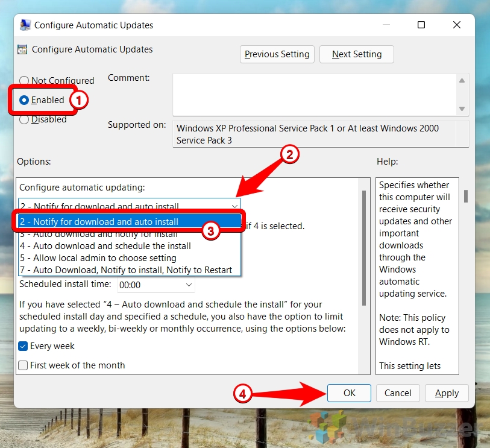490x448 pixels.
Task: Choose '2 - Notify for download and auto install'
Action: (130, 222)
